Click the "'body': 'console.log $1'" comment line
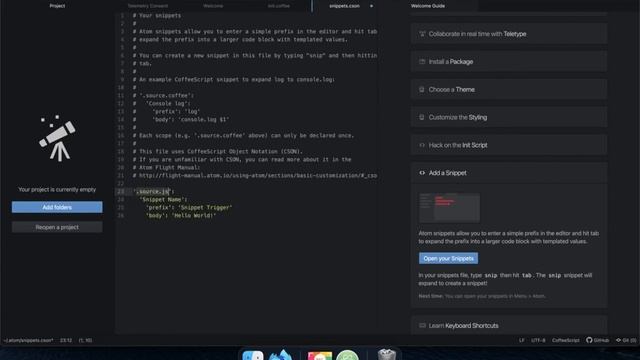The image size is (640, 360). click(181, 120)
